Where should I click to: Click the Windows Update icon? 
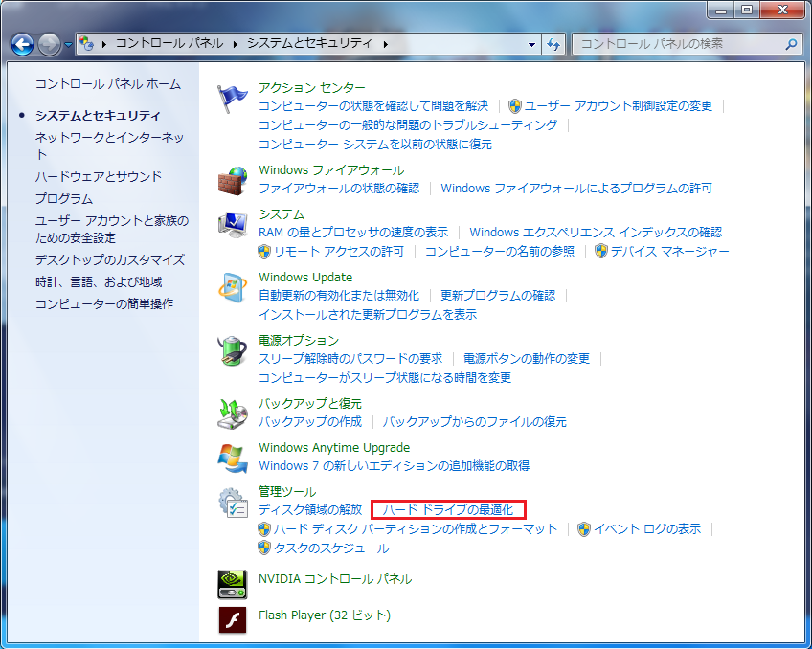click(x=232, y=288)
